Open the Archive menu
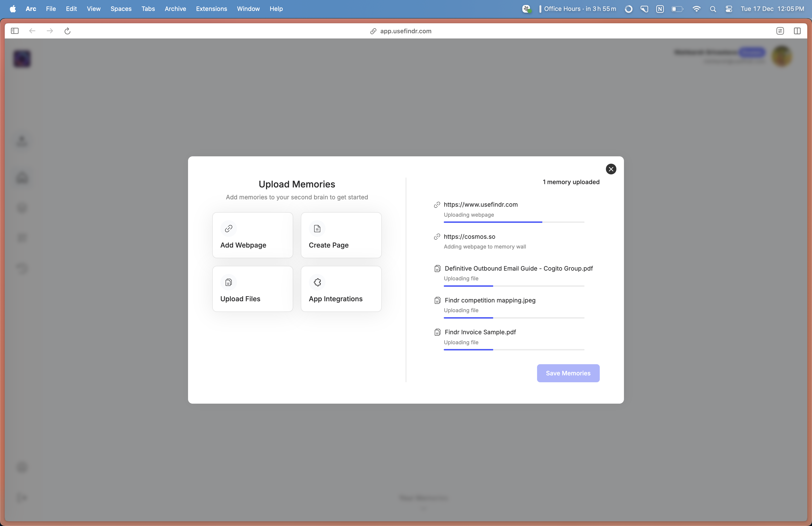The width and height of the screenshot is (812, 526). click(175, 9)
